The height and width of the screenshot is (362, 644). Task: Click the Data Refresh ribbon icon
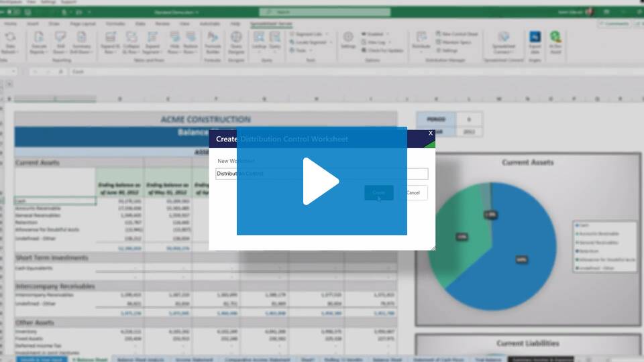(x=10, y=43)
